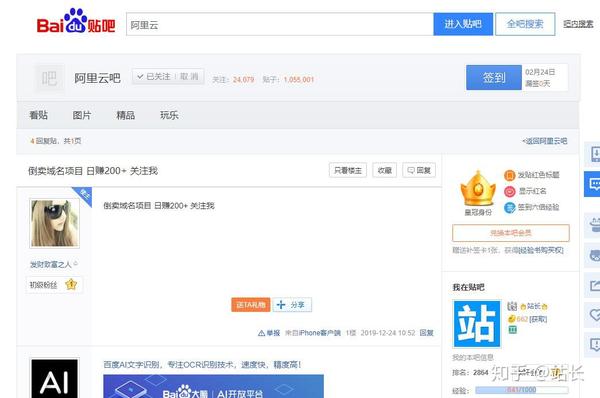This screenshot has height=398, width=600.
Task: Open the poster's sunglasses avatar photo
Action: [54, 223]
